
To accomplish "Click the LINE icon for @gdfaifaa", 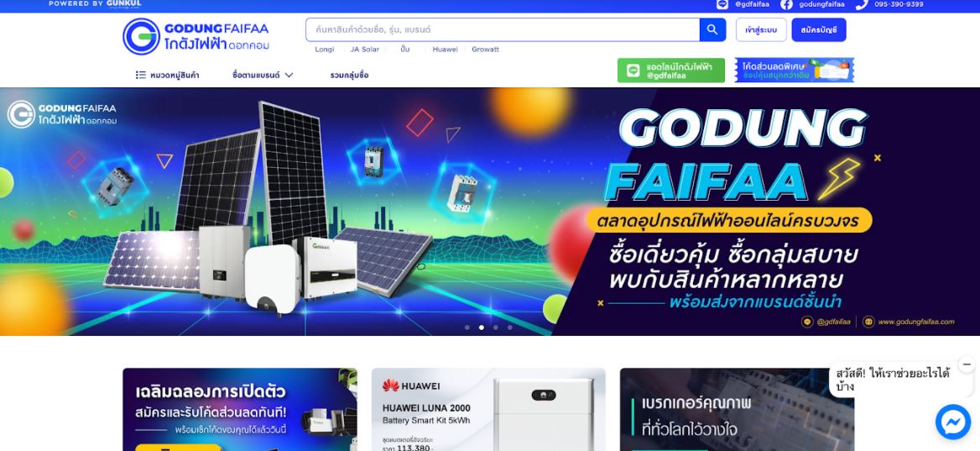I will 722,4.
